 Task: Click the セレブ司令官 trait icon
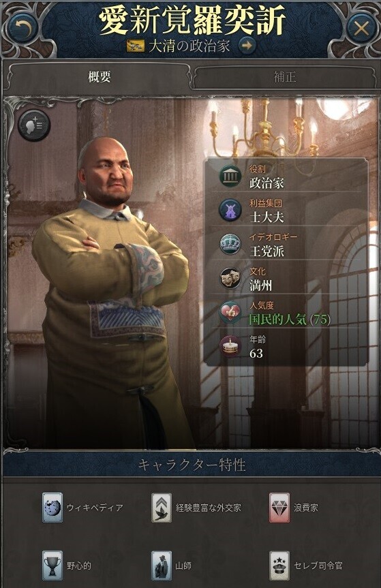(279, 565)
